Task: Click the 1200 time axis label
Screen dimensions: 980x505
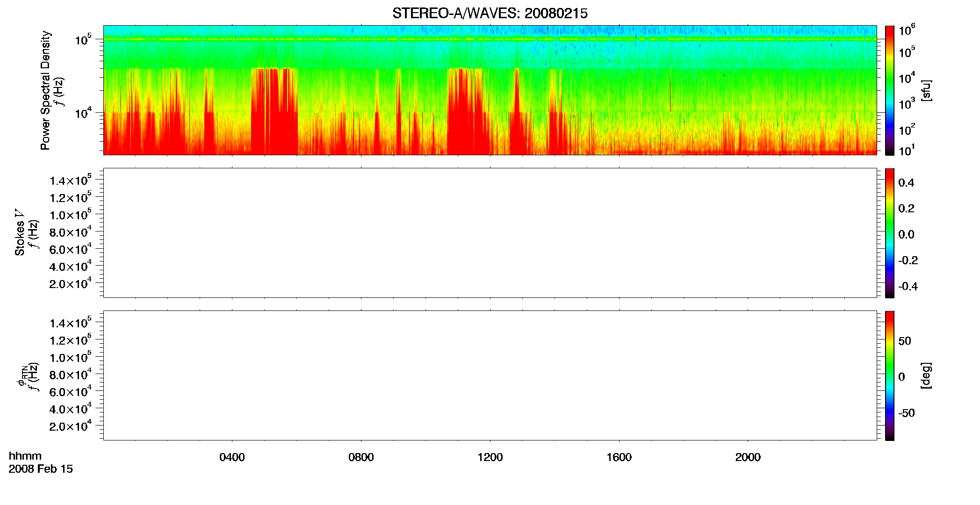Action: (490, 457)
